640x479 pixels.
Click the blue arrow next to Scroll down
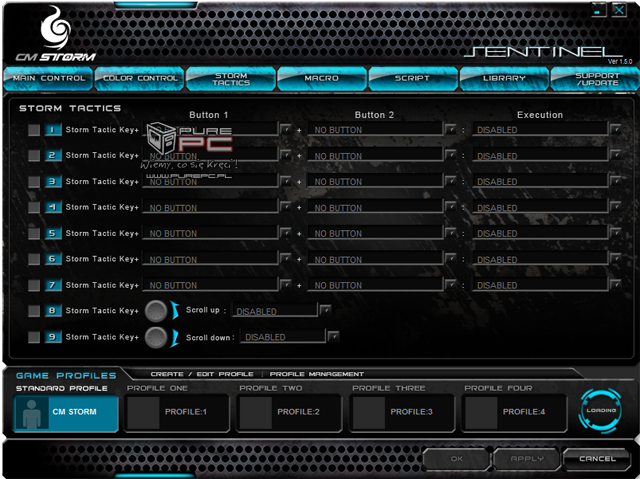click(x=176, y=338)
